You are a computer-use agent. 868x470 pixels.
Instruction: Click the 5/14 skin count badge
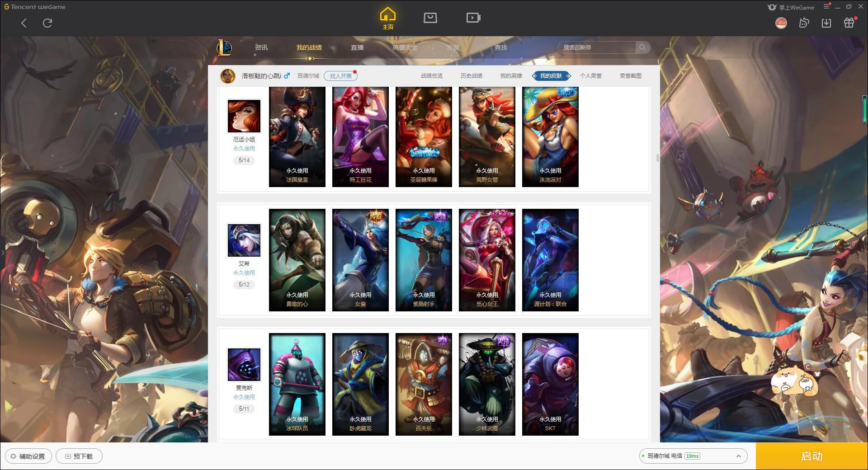point(244,160)
